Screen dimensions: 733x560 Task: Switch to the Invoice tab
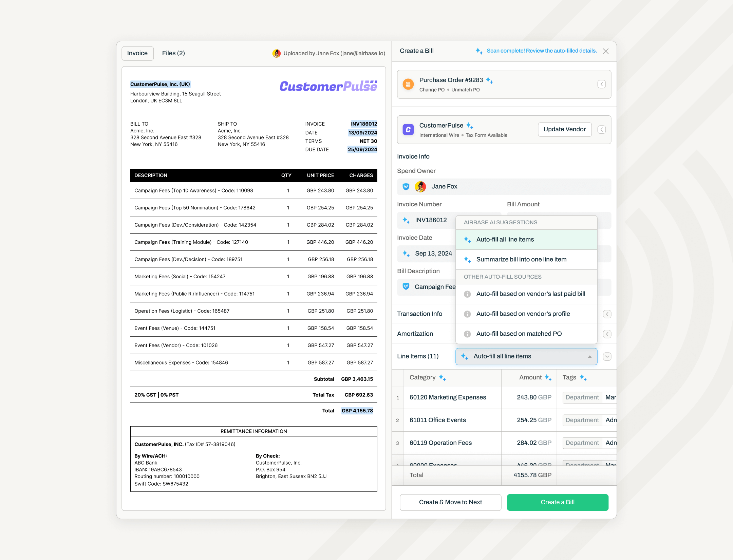coord(137,54)
